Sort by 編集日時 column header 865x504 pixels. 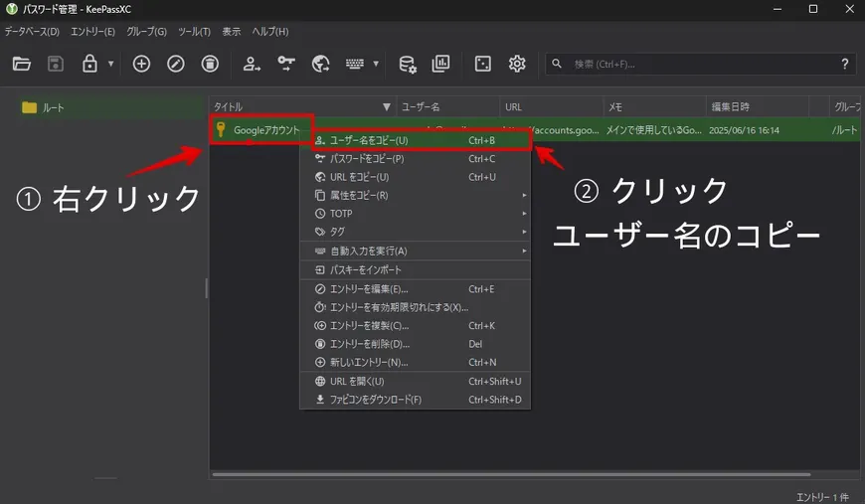758,107
